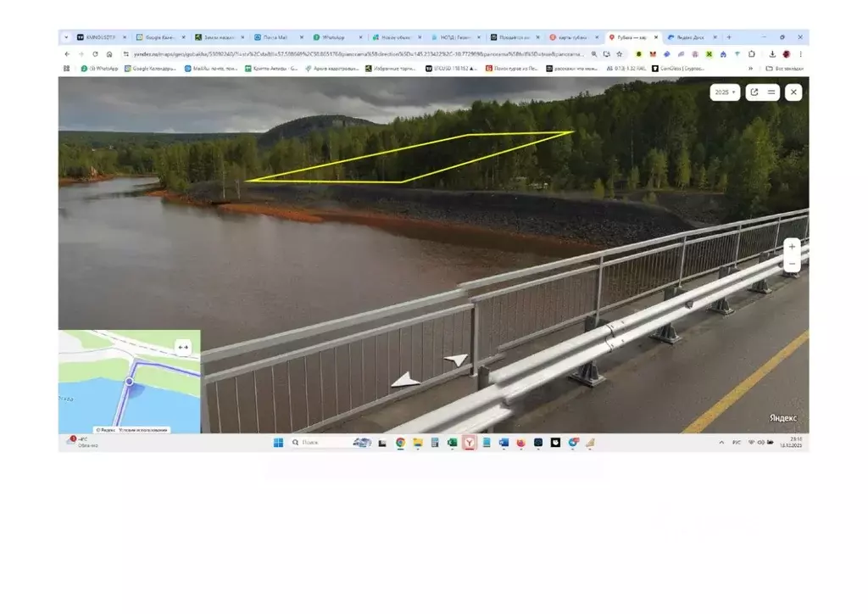Click the share panorama icon
The image size is (868, 614).
click(x=754, y=92)
